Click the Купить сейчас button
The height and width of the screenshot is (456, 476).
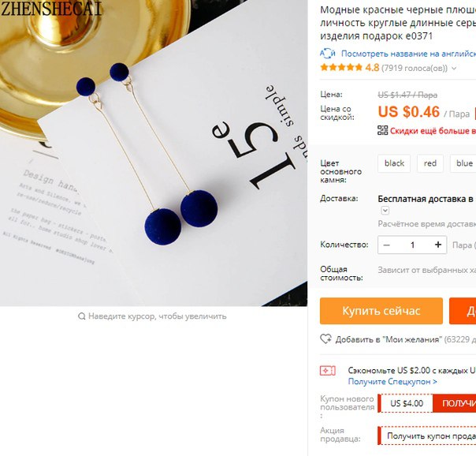381,311
